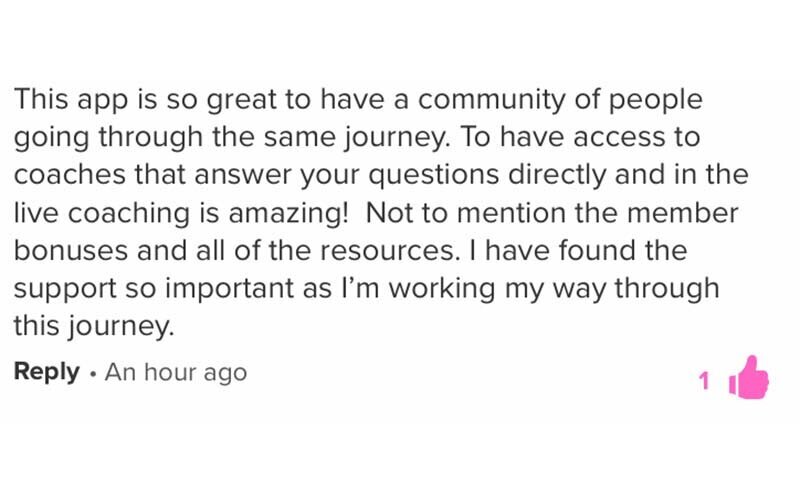Click the word 'amazing!' in the comment
The width and height of the screenshot is (800, 500).
tap(299, 212)
